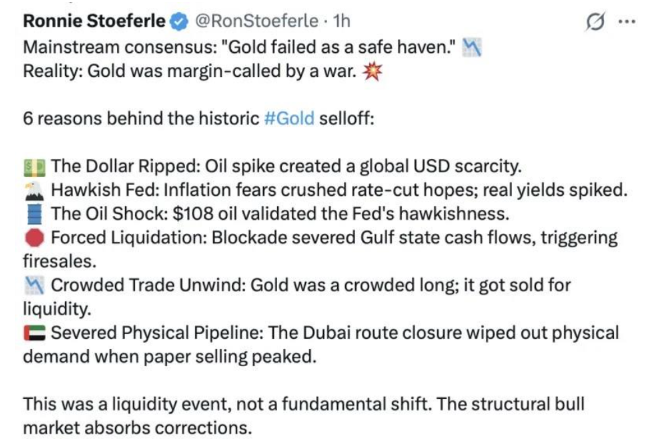Open the three-dot more options menu
Image resolution: width=655 pixels, height=447 pixels.
(x=628, y=22)
